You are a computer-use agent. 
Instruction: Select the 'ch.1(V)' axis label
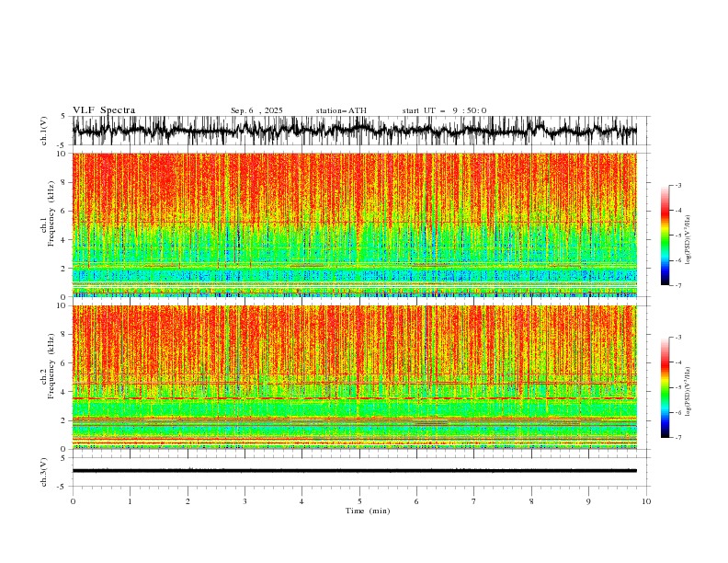pyautogui.click(x=44, y=131)
